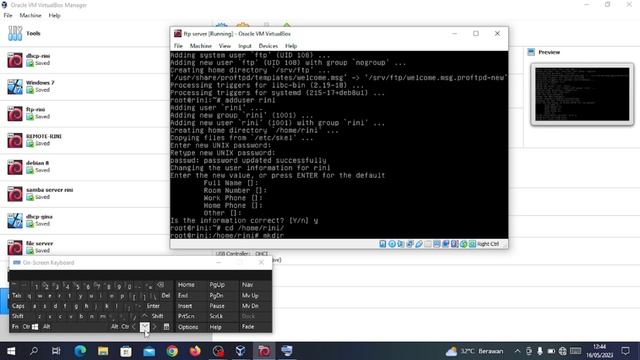Tap the Windows logo key on On-Screen Keyboard
The height and width of the screenshot is (360, 640).
tap(35, 327)
